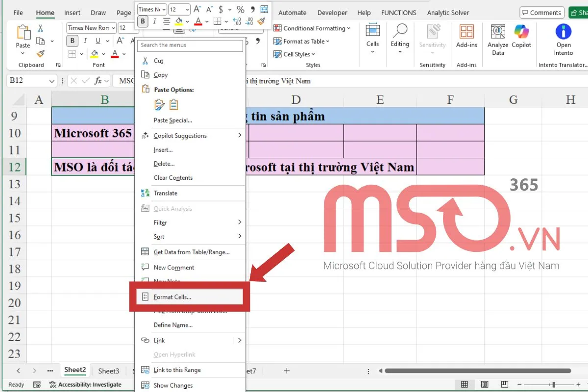Screen dimensions: 588x392
Task: Apply Comma Style from the mini toolbar
Action: click(252, 9)
